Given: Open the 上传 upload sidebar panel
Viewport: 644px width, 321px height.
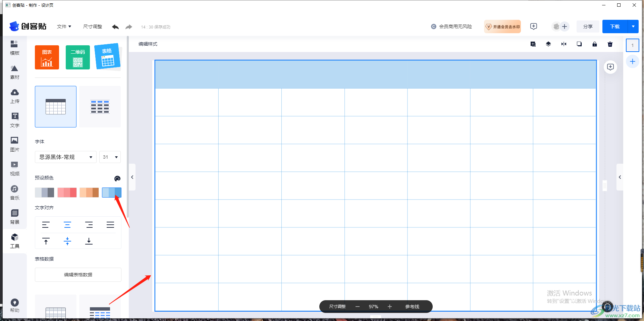Looking at the screenshot, I should pos(14,96).
